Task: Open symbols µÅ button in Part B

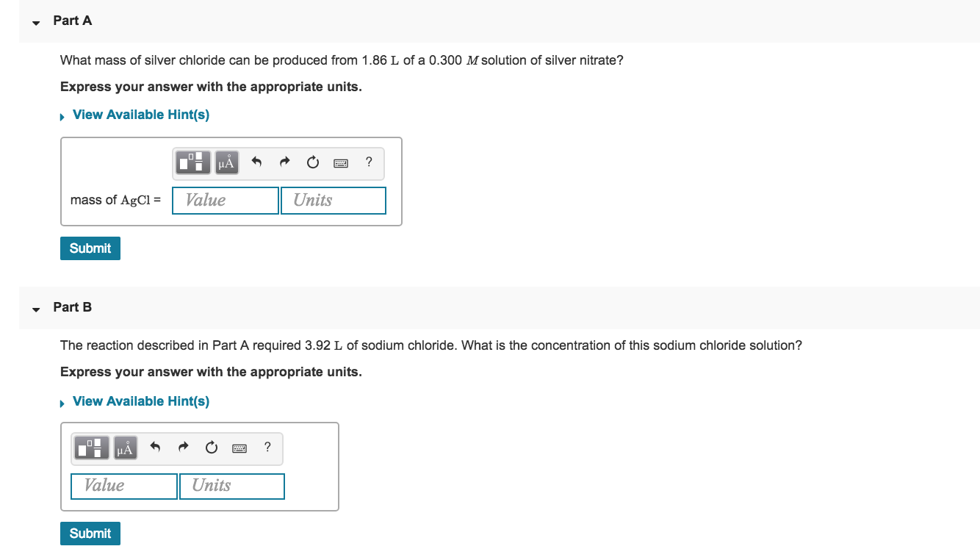Action: [126, 448]
